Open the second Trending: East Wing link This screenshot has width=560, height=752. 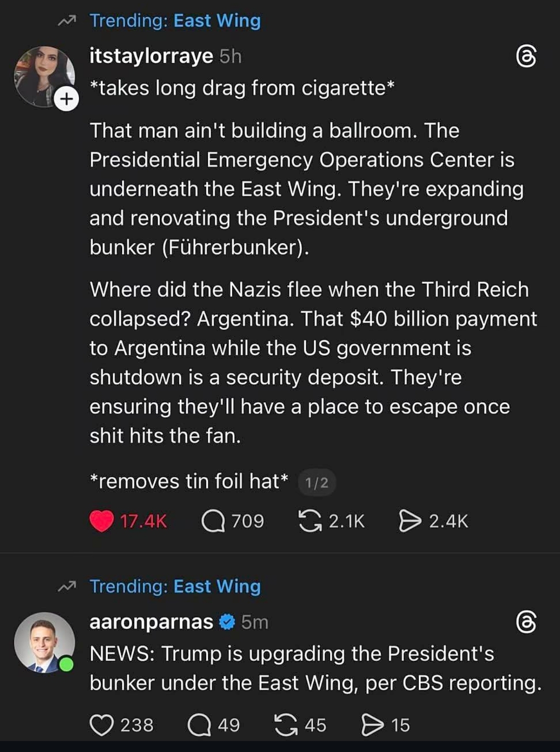click(x=175, y=586)
